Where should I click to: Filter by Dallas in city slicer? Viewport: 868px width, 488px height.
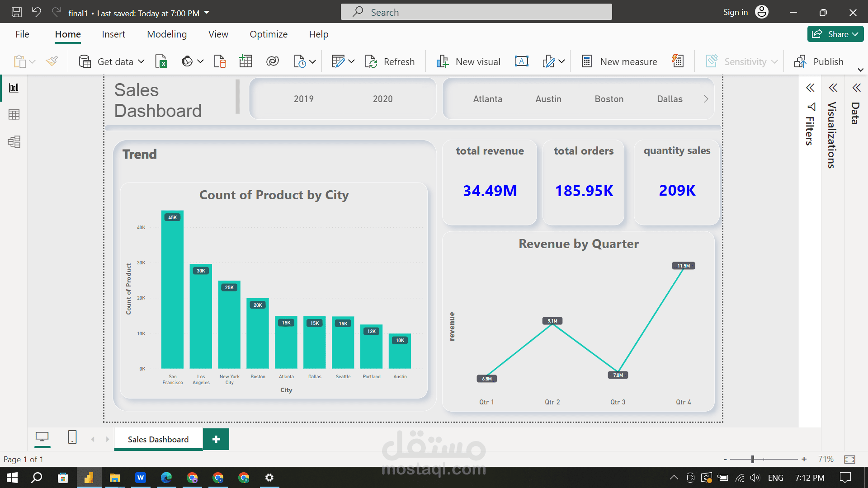click(670, 99)
